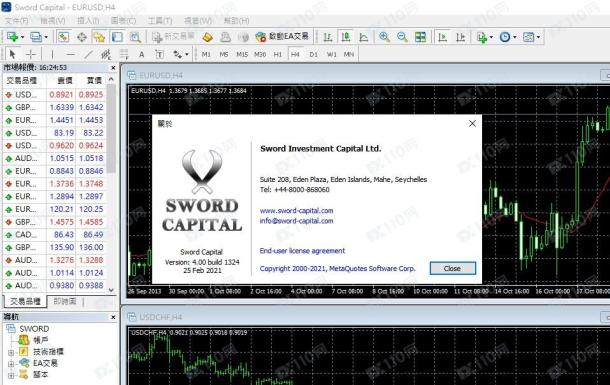Image resolution: width=610 pixels, height=385 pixels.
Task: Switch timeframe to M15
Action: (x=242, y=54)
